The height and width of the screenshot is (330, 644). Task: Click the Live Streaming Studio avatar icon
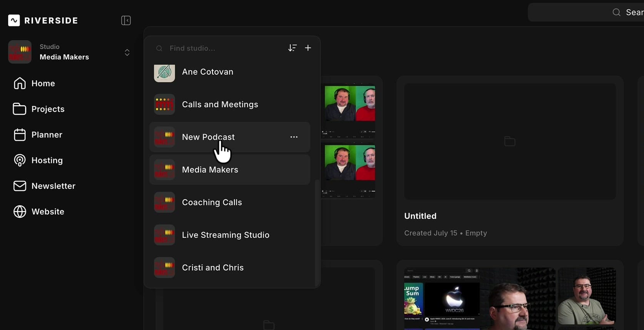164,235
